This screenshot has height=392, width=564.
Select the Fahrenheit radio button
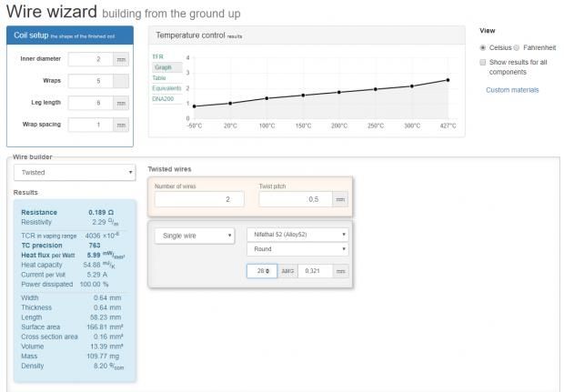pyautogui.click(x=517, y=47)
